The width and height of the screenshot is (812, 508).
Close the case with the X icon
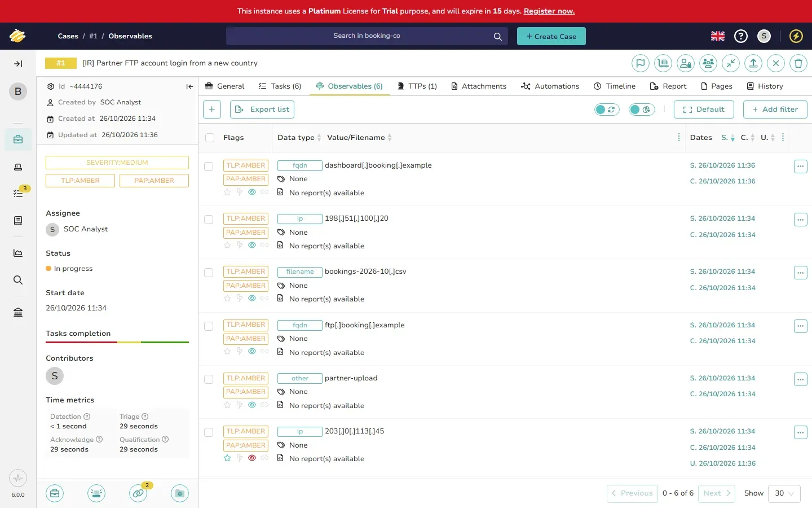(776, 63)
